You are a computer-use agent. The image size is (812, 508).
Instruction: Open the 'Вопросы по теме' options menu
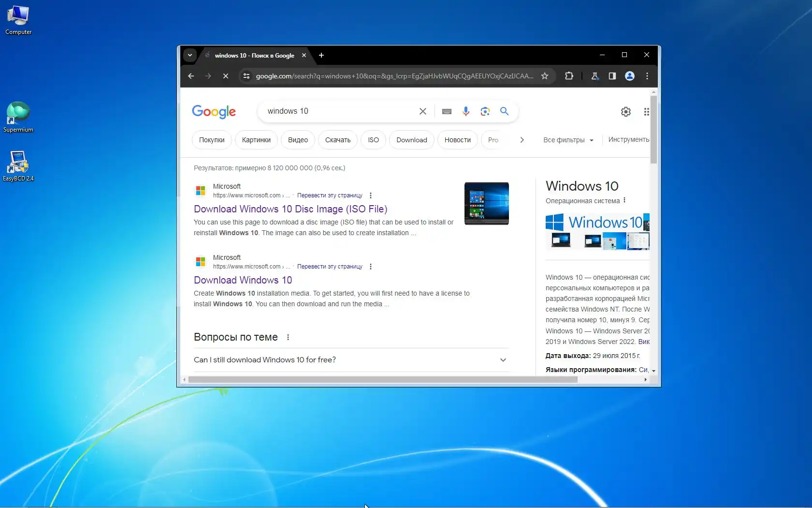coord(288,337)
